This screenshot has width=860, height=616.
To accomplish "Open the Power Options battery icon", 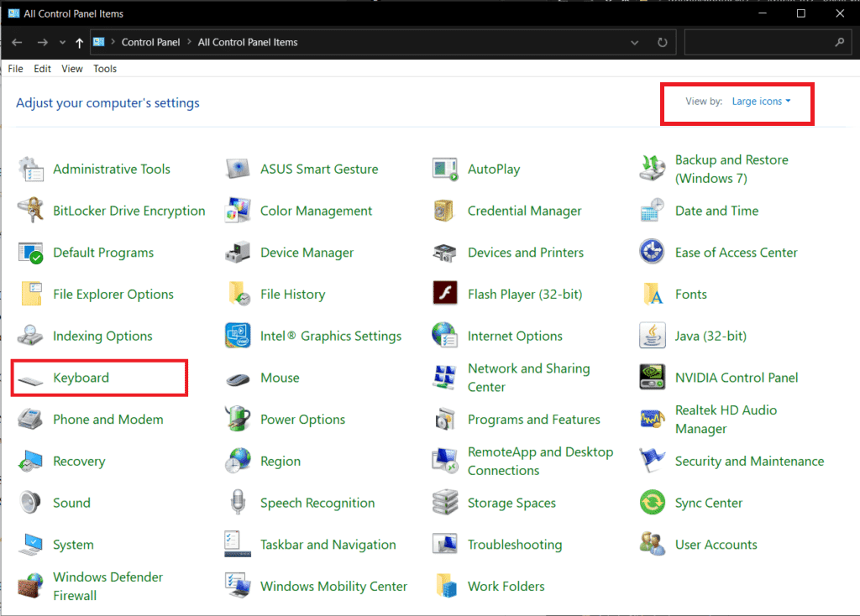I will coord(238,420).
